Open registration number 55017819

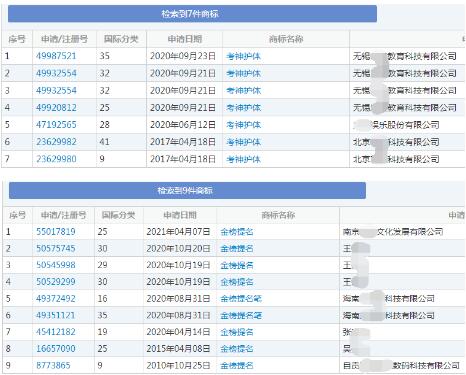(56, 232)
